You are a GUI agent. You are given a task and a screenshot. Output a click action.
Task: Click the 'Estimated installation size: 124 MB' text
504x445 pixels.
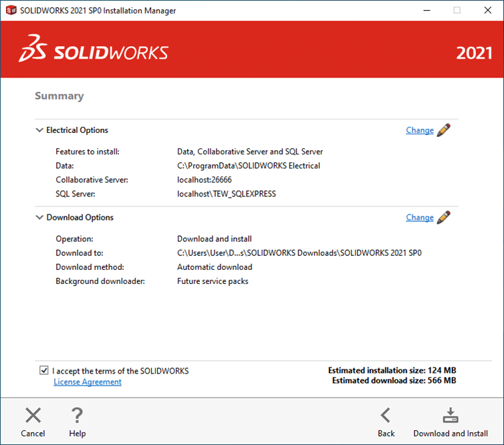coord(392,370)
